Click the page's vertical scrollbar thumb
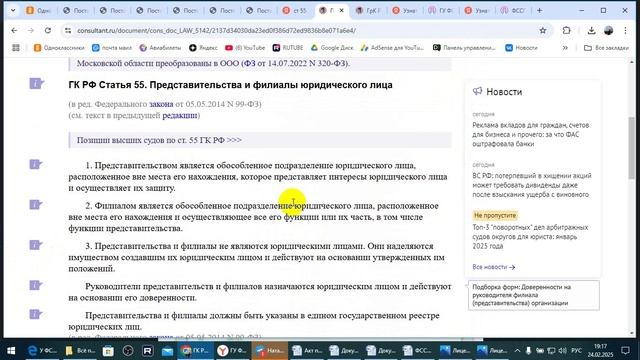The width and height of the screenshot is (640, 360). coord(632,148)
